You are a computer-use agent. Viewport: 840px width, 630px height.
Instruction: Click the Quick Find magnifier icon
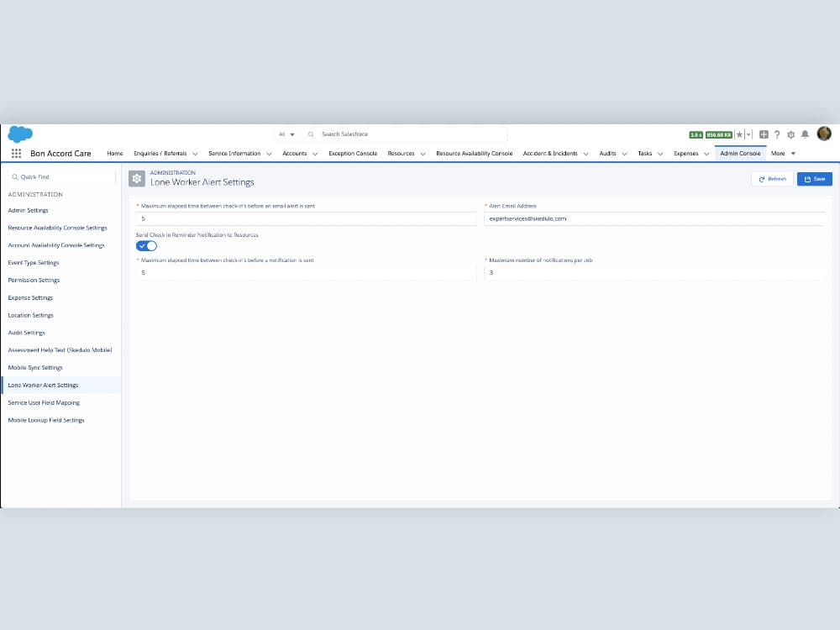pos(15,176)
